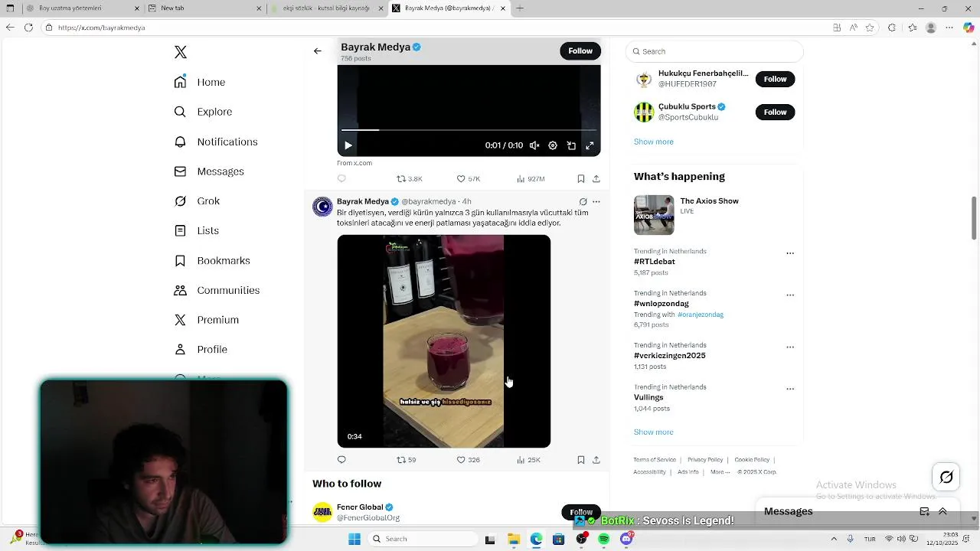Open floating Grok button

point(946,477)
